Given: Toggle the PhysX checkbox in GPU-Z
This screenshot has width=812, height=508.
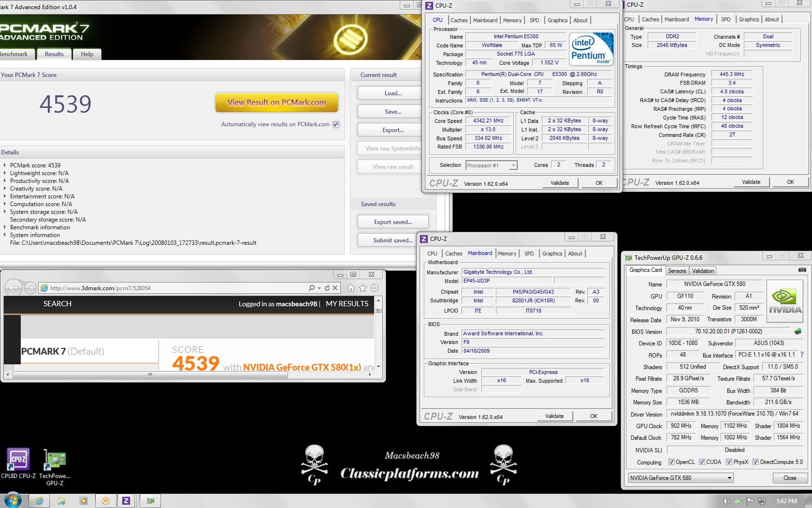Looking at the screenshot, I should pos(729,462).
